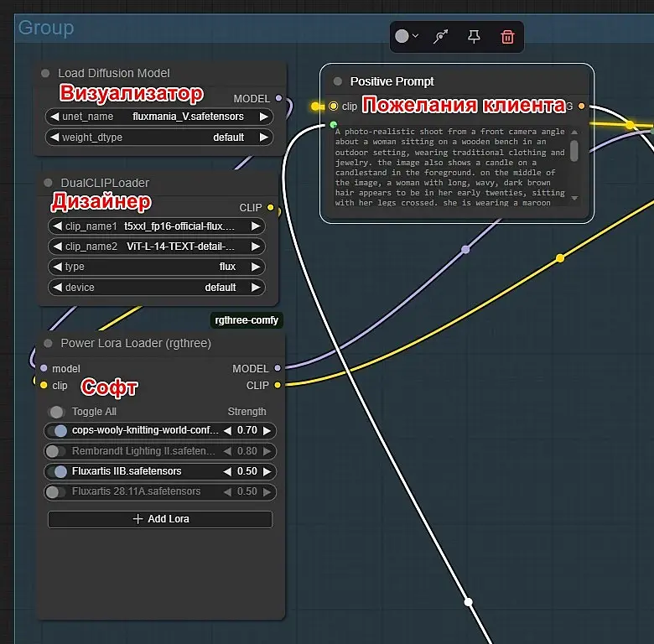Click prompt scrollbar up arrow
Screen dimensions: 654x644
pyautogui.click(x=574, y=132)
